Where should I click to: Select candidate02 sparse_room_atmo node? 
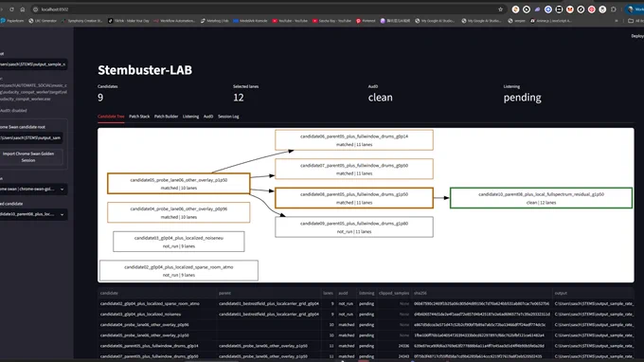[179, 270]
